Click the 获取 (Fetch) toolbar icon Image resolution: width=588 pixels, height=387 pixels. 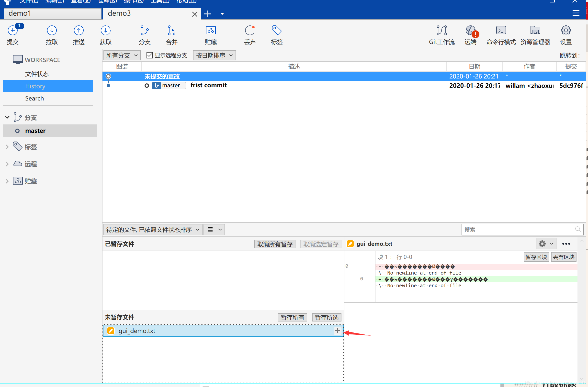105,31
